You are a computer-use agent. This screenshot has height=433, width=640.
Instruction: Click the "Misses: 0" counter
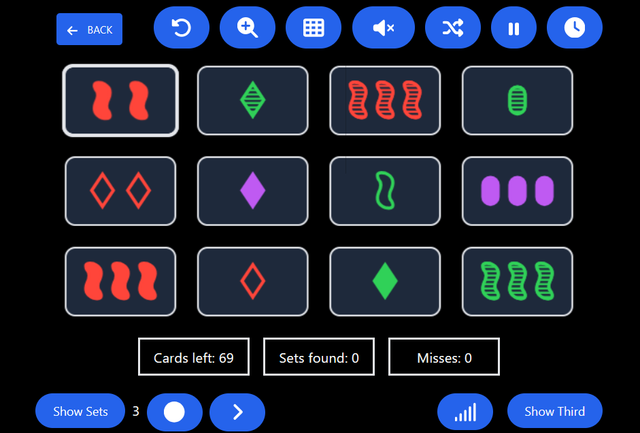[x=444, y=357]
